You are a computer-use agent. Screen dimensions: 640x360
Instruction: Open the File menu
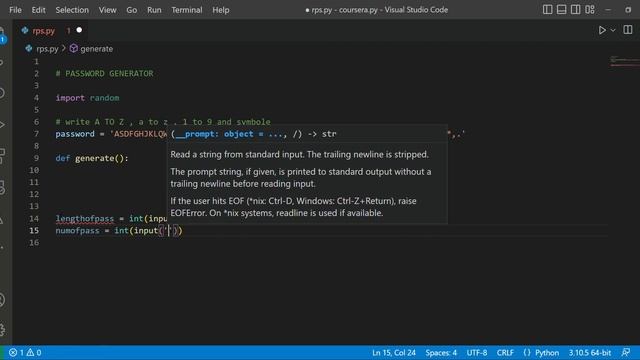pyautogui.click(x=15, y=10)
